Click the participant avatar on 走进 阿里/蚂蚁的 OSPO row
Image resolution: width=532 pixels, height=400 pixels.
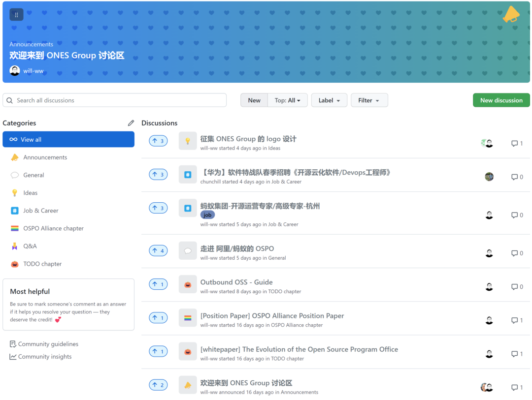tap(489, 253)
